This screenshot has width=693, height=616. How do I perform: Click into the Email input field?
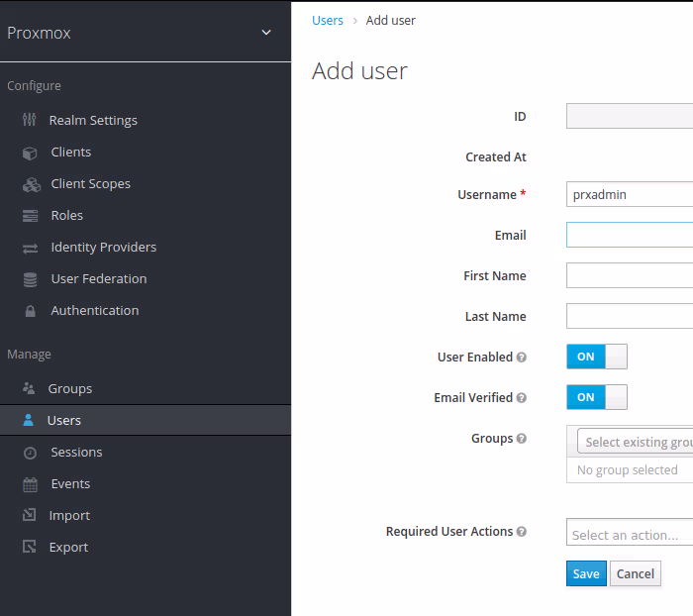(630, 235)
